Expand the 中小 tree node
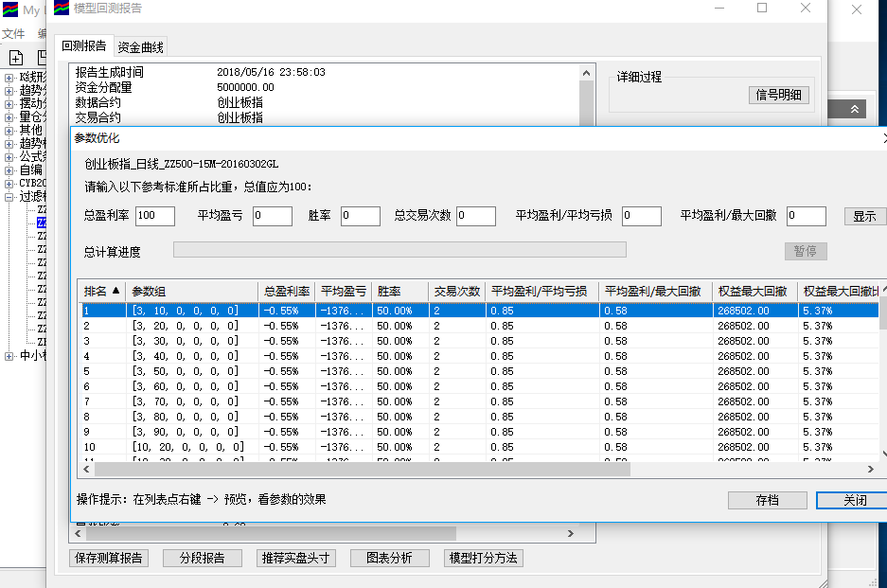 pyautogui.click(x=9, y=356)
